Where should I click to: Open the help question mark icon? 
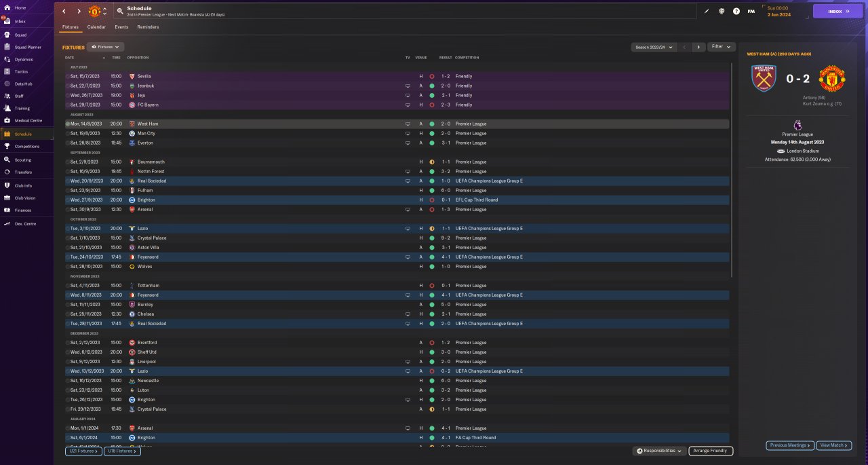click(736, 11)
